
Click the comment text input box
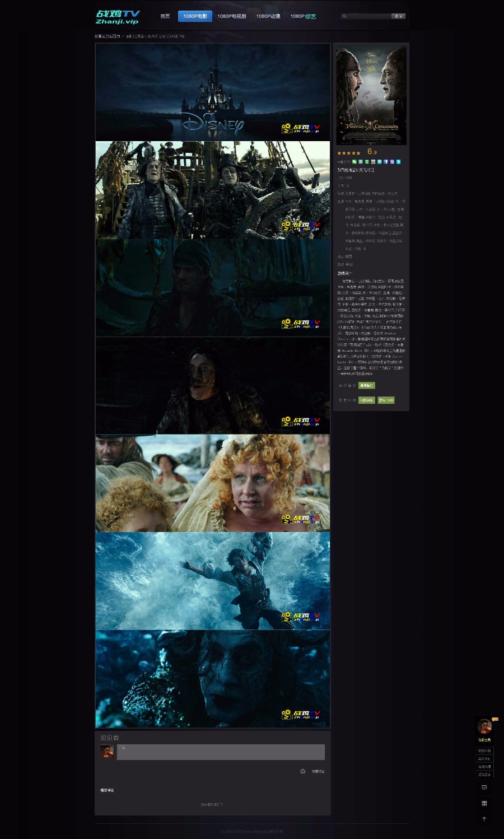[x=221, y=752]
